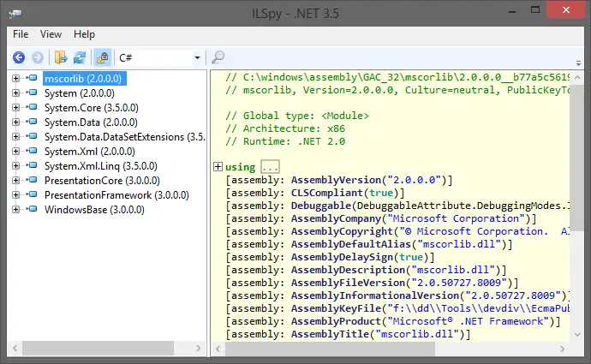The height and width of the screenshot is (364, 591).
Task: Select System (2.0.0.0) in the tree
Action: [x=79, y=93]
